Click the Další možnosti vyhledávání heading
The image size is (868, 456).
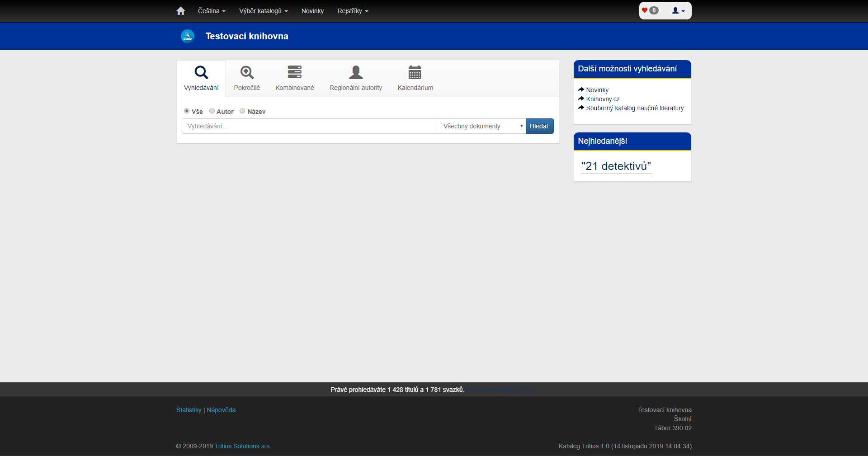tap(627, 69)
